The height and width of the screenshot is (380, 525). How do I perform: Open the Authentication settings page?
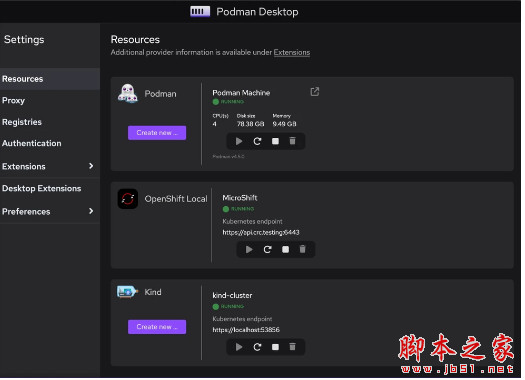pyautogui.click(x=50, y=144)
